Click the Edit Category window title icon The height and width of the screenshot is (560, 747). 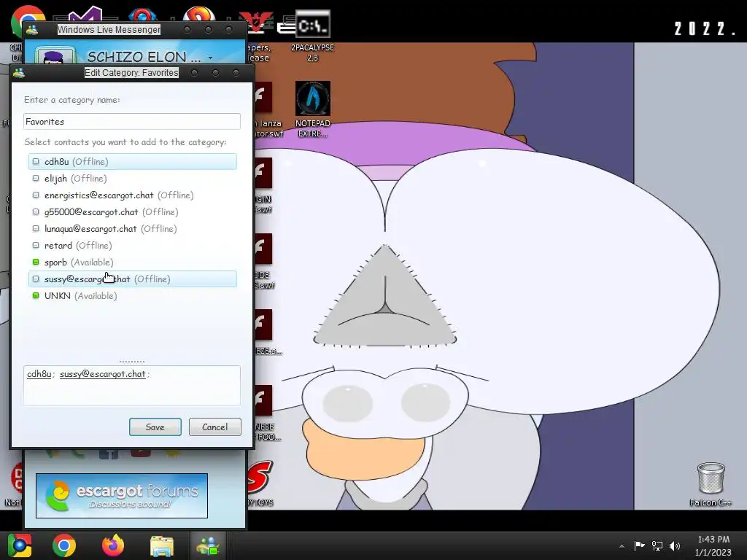[19, 73]
